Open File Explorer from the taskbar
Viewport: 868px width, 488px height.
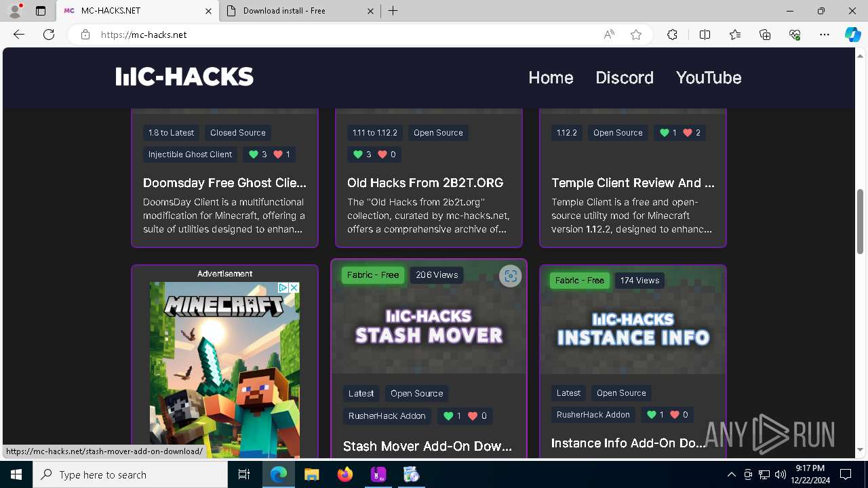tap(311, 474)
